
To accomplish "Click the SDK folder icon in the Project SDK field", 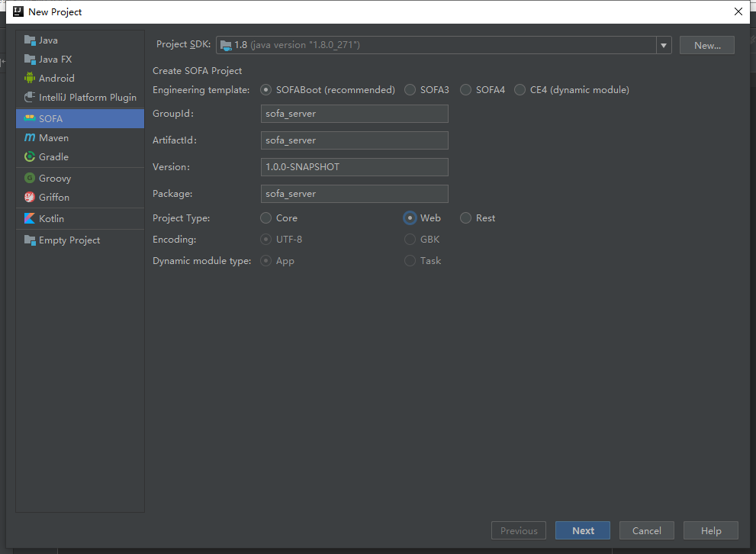I will pyautogui.click(x=226, y=45).
